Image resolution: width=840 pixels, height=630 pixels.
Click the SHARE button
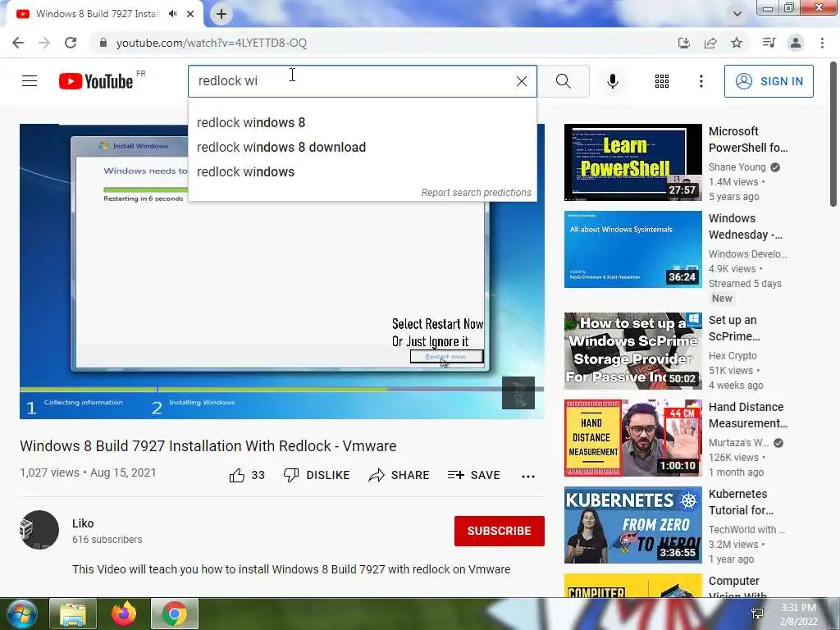[399, 475]
